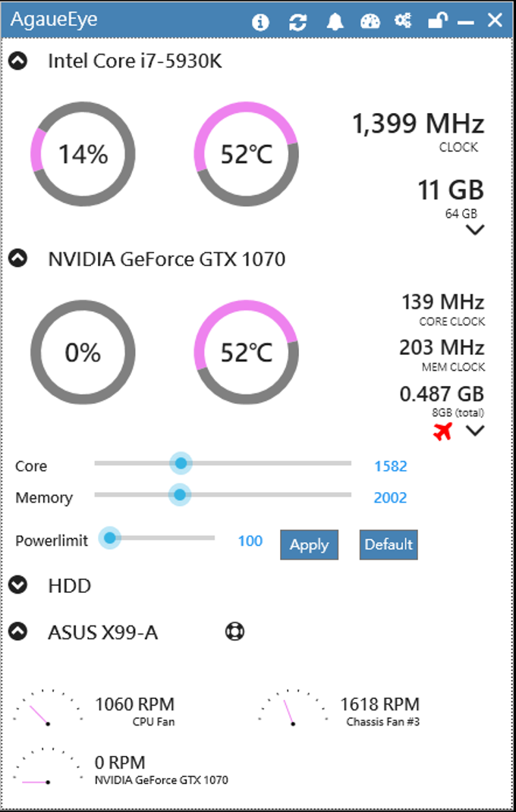
Task: Collapse the Intel Core i7-5930K section
Action: [x=18, y=61]
